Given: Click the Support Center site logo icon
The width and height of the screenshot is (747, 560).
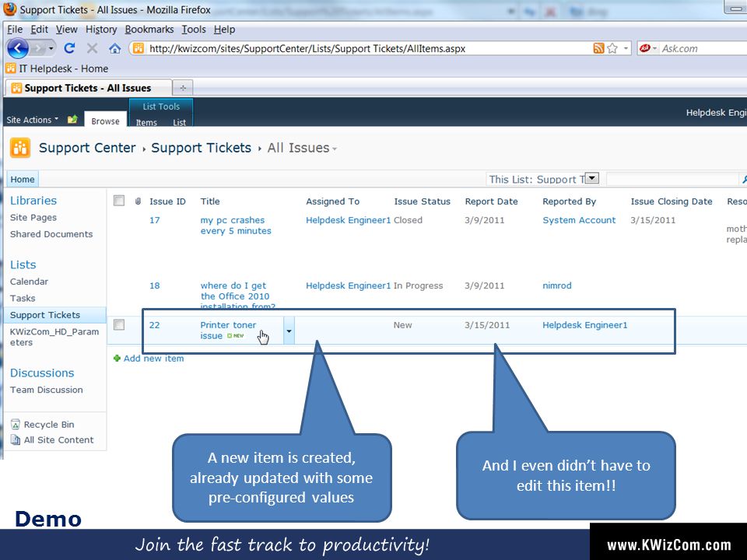Looking at the screenshot, I should pyautogui.click(x=20, y=148).
